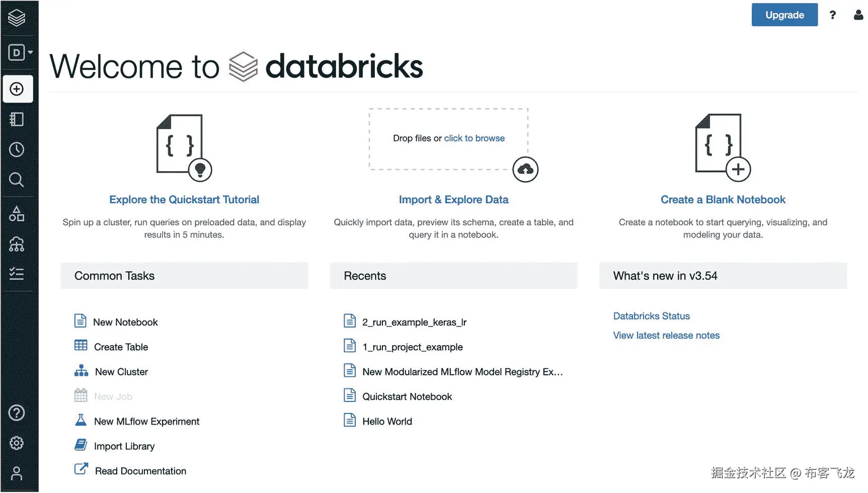Open the Workspace notebook icon in sidebar

tap(17, 119)
